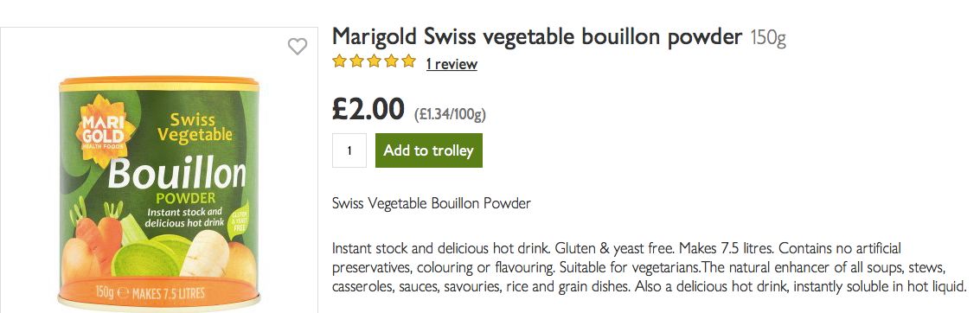
Task: Add the bouillon powder to trolley
Action: coord(429,150)
